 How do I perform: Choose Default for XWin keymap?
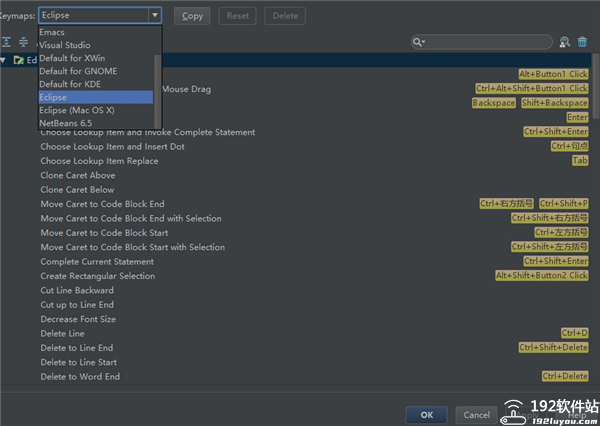point(96,58)
